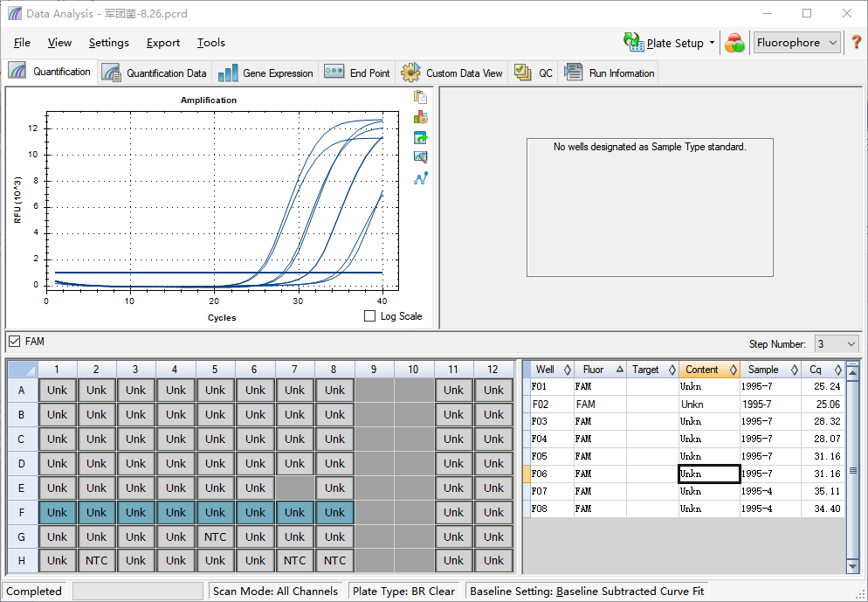This screenshot has height=602, width=868.
Task: Open the Tools menu
Action: (x=211, y=43)
